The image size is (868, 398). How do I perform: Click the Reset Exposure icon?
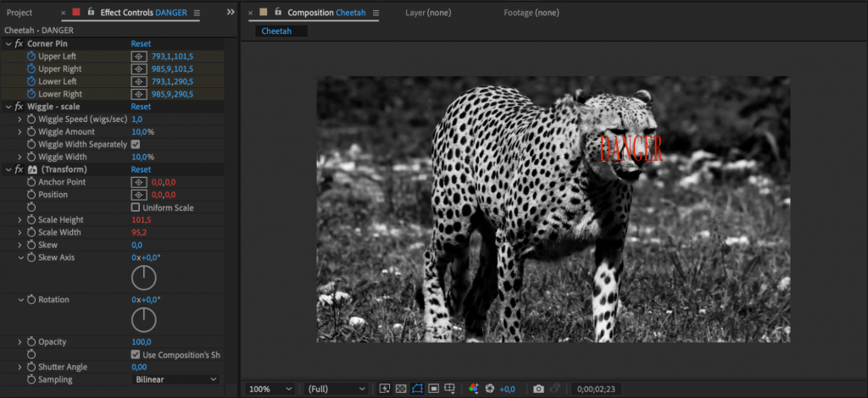pyautogui.click(x=490, y=389)
